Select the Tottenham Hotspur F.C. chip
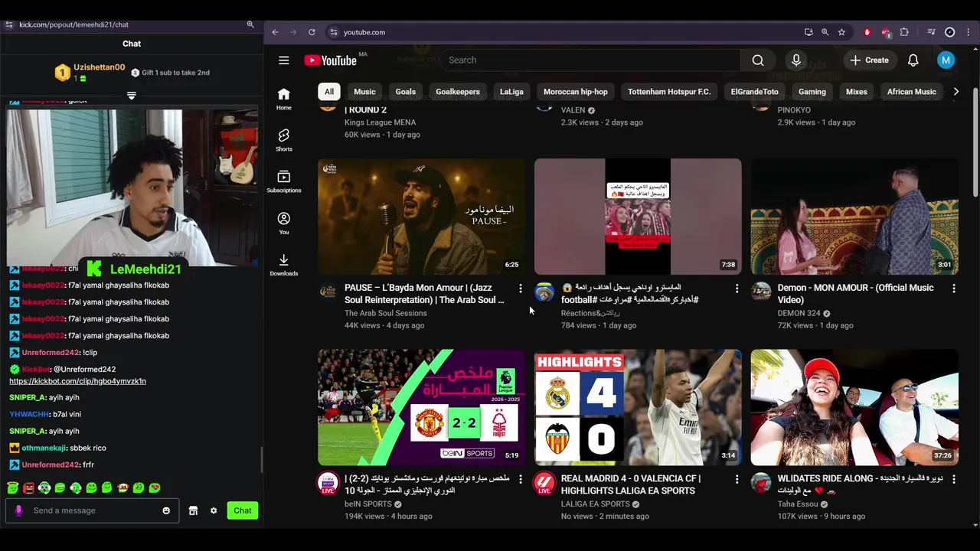The width and height of the screenshot is (980, 551). tap(669, 92)
